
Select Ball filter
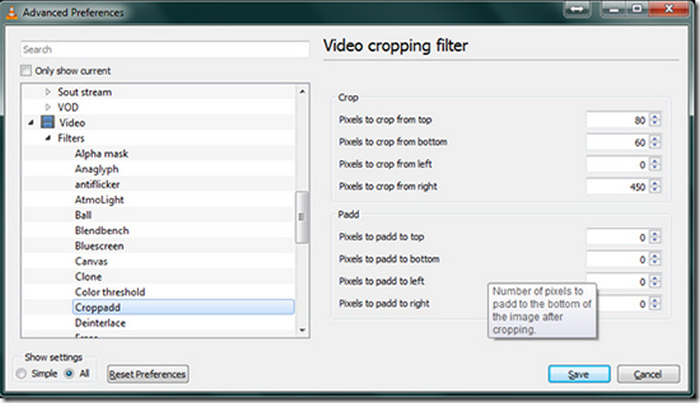83,215
